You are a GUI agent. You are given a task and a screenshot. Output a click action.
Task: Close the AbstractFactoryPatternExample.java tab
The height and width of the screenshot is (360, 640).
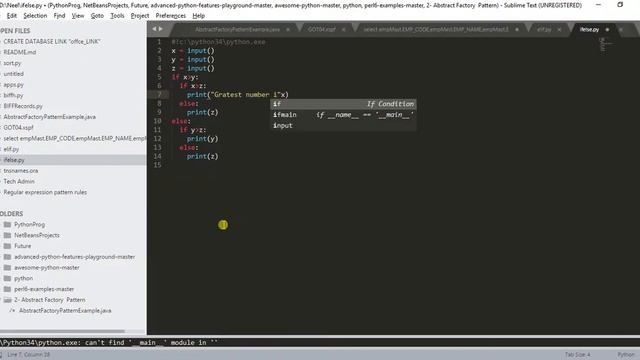coord(288,29)
